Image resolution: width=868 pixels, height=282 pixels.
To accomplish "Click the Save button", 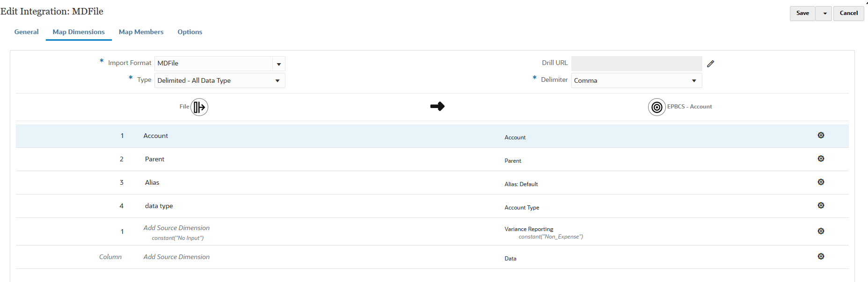I will point(802,13).
